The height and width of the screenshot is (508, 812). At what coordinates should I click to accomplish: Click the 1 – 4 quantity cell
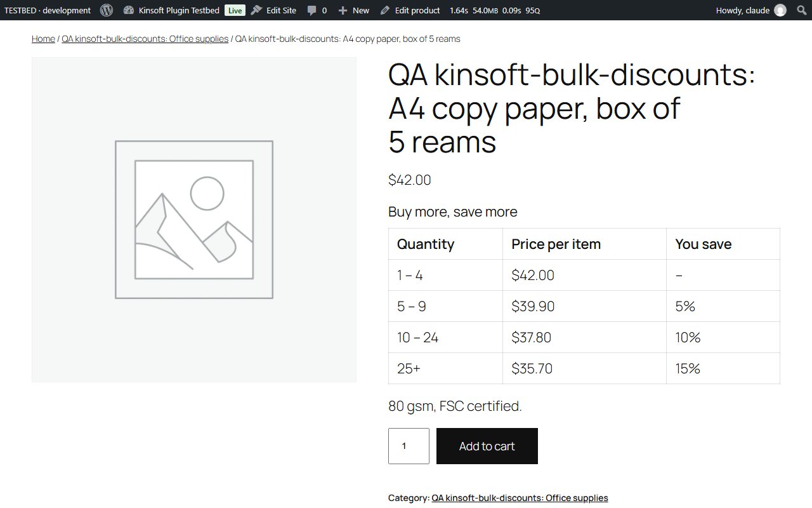[445, 275]
